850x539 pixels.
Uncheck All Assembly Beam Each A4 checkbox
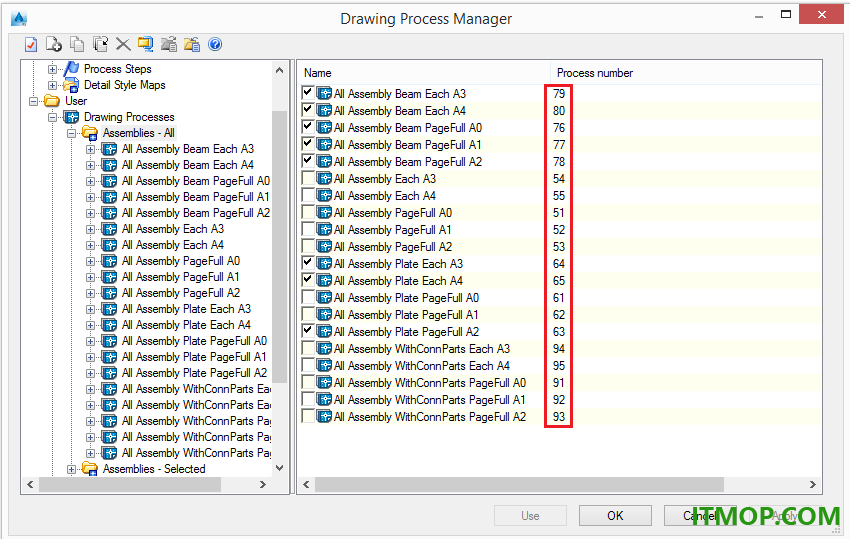point(308,110)
